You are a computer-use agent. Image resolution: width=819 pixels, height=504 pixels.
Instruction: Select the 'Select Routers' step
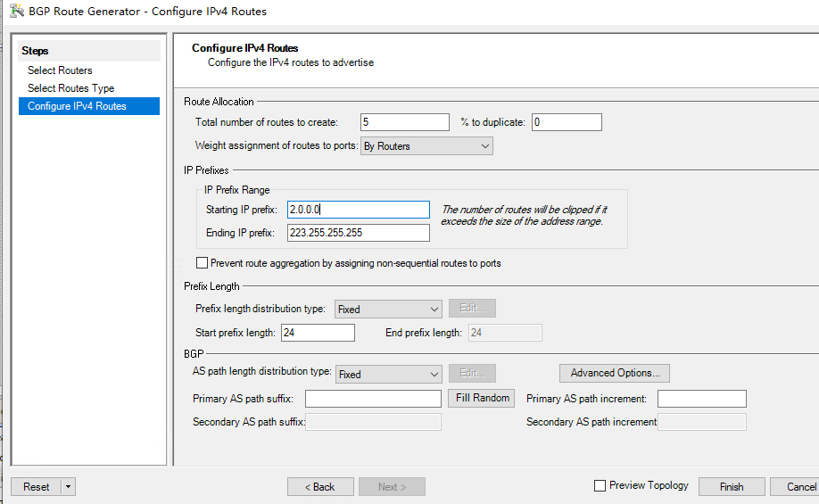60,70
